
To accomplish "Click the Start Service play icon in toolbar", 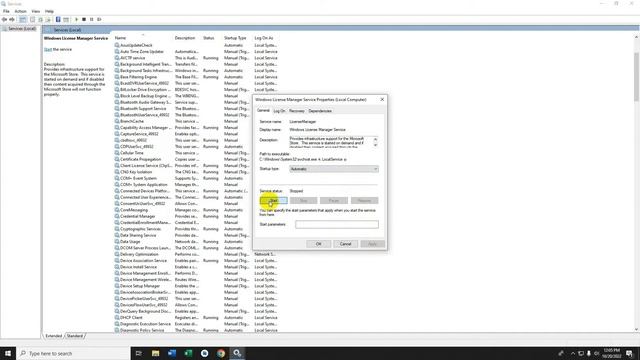I will click(76, 20).
